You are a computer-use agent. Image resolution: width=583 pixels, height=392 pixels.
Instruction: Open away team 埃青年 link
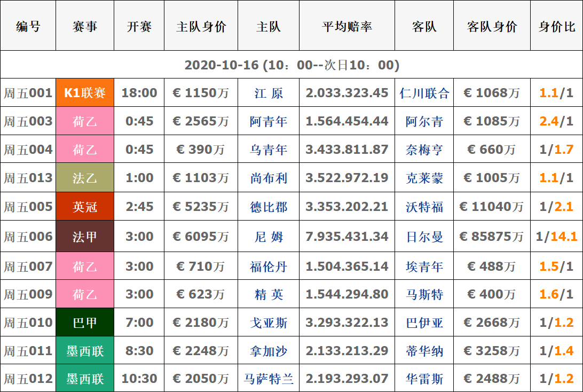tap(424, 266)
